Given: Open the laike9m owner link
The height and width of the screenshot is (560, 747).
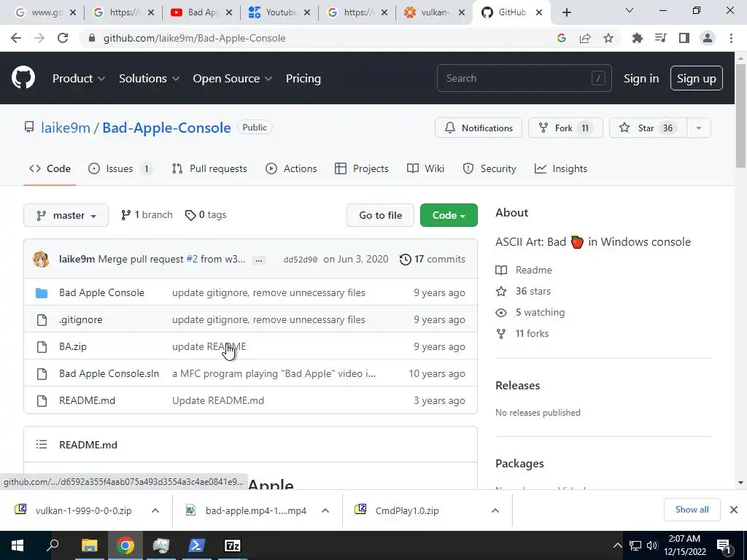Looking at the screenshot, I should point(65,128).
